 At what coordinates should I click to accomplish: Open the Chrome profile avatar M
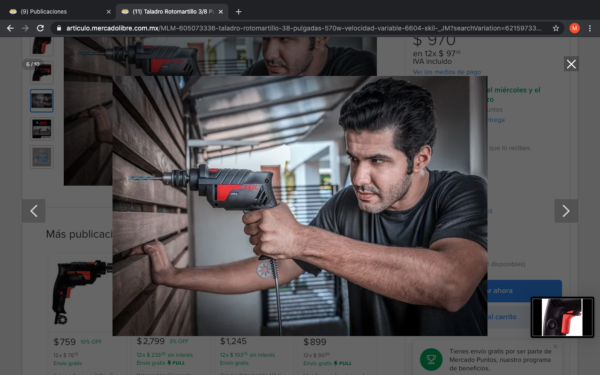tap(574, 28)
